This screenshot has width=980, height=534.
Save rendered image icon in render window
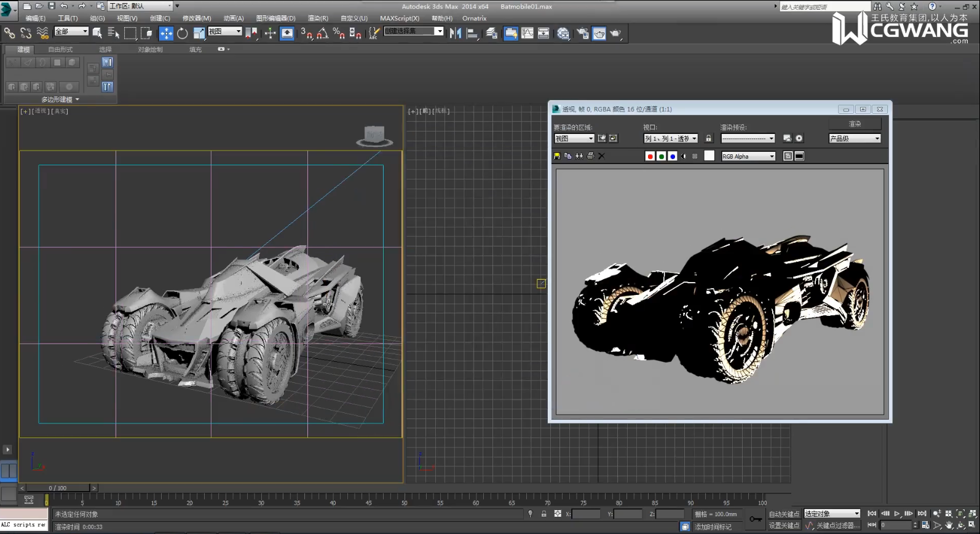pos(557,156)
